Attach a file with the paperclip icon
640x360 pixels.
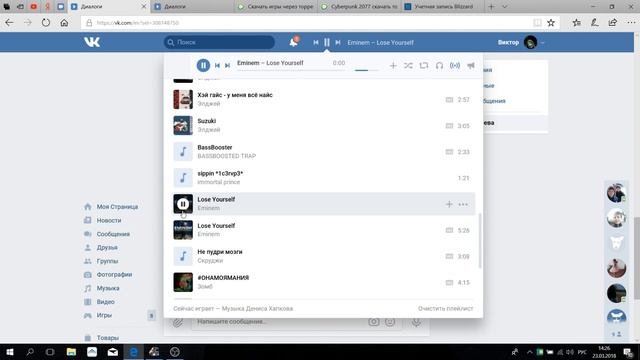pos(178,322)
